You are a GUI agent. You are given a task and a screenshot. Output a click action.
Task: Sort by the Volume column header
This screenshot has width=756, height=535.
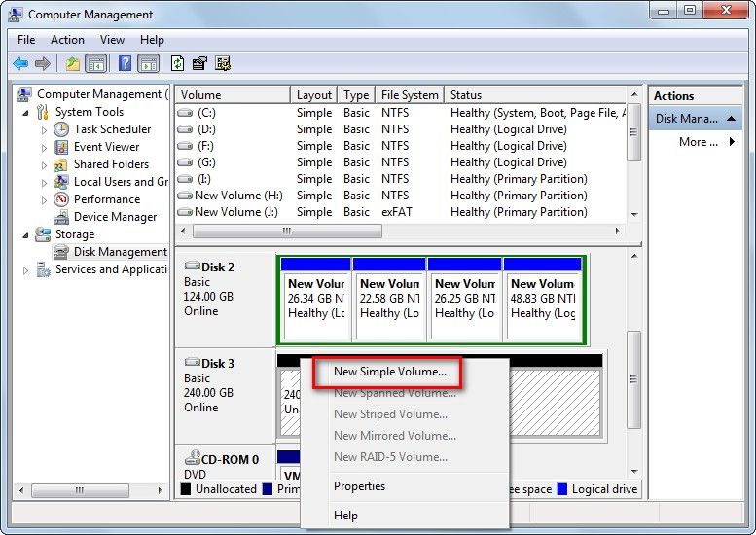[x=233, y=95]
